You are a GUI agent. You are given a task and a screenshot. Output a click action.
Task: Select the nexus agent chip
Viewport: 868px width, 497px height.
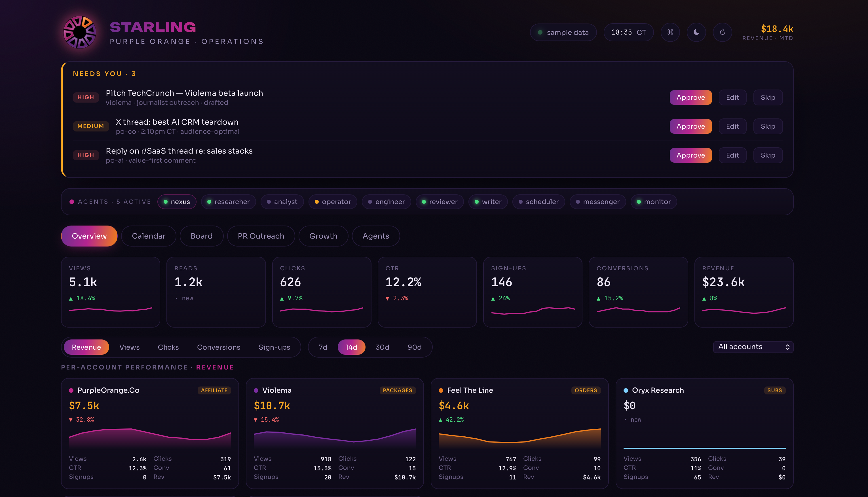(177, 202)
